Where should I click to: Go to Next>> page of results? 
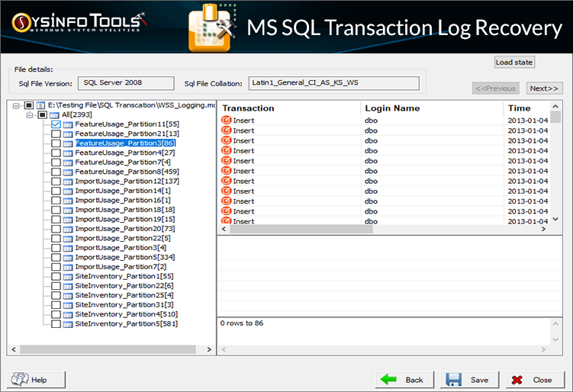pyautogui.click(x=545, y=88)
